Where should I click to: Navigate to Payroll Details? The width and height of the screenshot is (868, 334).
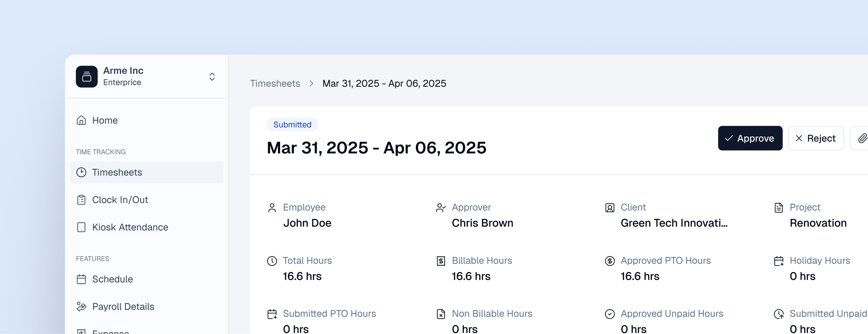123,307
